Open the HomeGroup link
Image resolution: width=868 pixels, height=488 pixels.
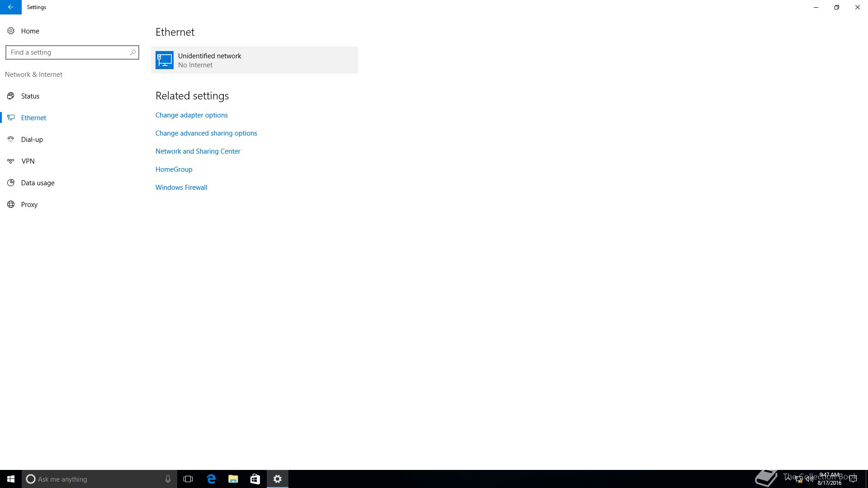click(174, 169)
